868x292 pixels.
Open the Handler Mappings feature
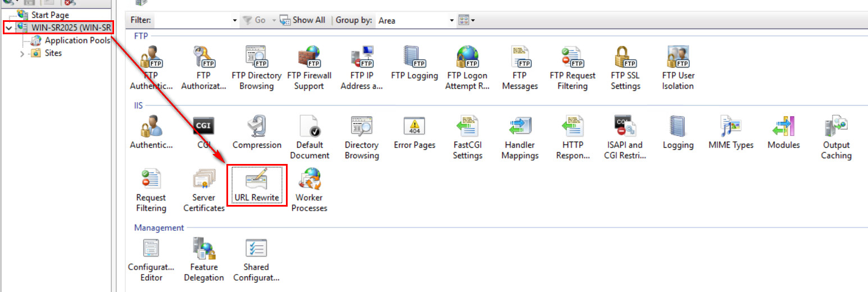point(520,138)
